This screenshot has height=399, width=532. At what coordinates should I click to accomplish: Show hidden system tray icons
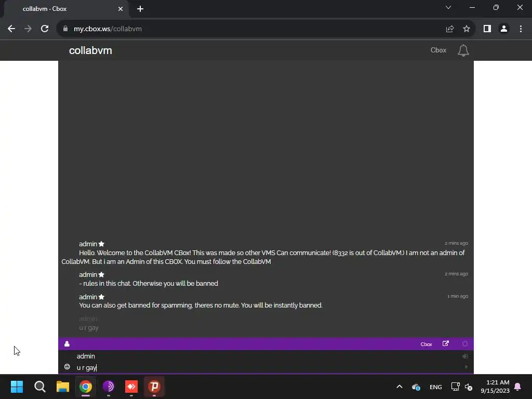click(x=400, y=387)
